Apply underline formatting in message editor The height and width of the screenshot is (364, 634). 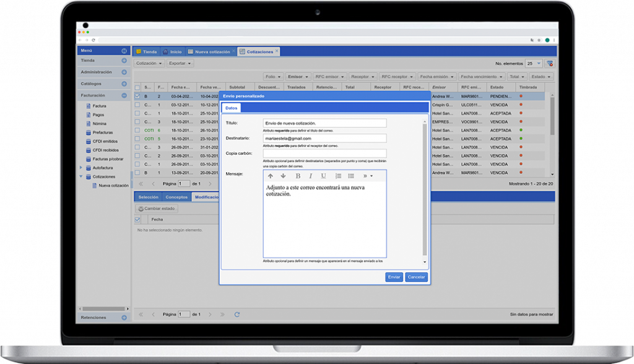click(323, 176)
